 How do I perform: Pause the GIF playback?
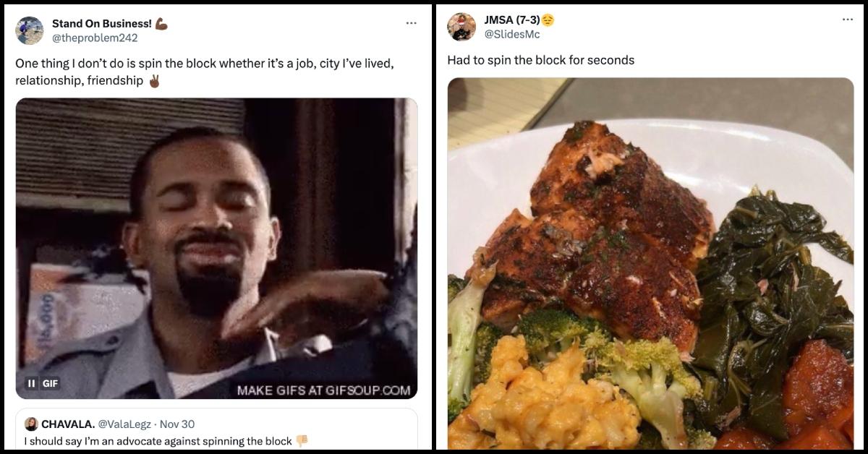[x=32, y=383]
